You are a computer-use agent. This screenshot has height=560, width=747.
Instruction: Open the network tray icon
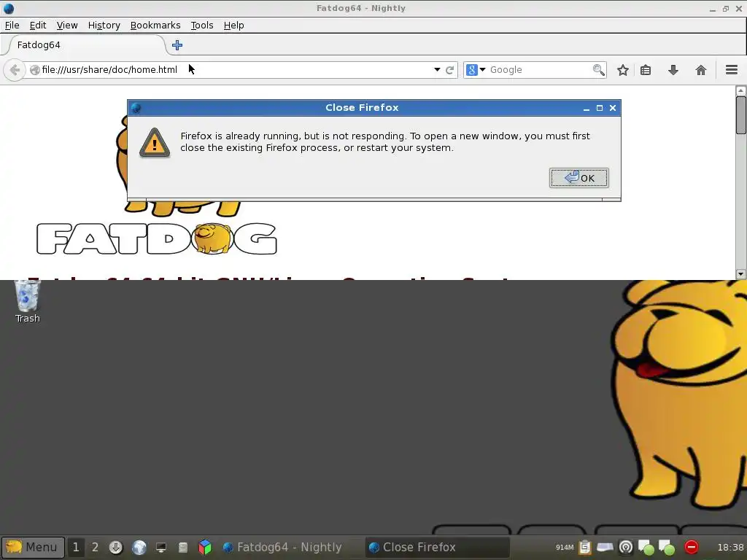pos(626,547)
